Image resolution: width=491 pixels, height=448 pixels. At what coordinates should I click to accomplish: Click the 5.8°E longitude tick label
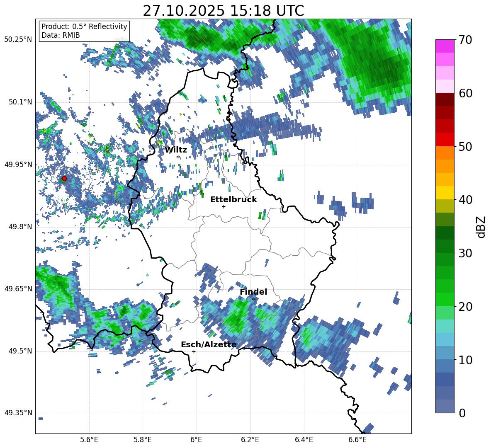143,440
